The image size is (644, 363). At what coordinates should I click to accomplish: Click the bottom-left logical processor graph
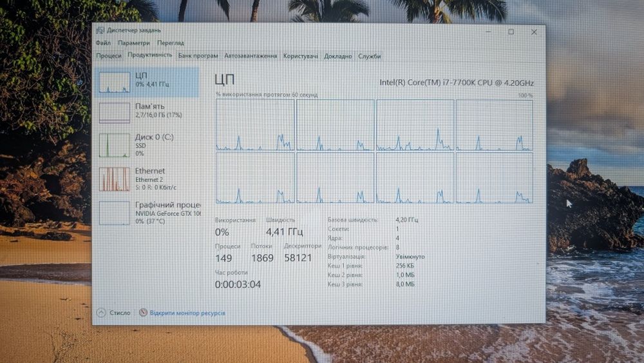click(x=255, y=177)
